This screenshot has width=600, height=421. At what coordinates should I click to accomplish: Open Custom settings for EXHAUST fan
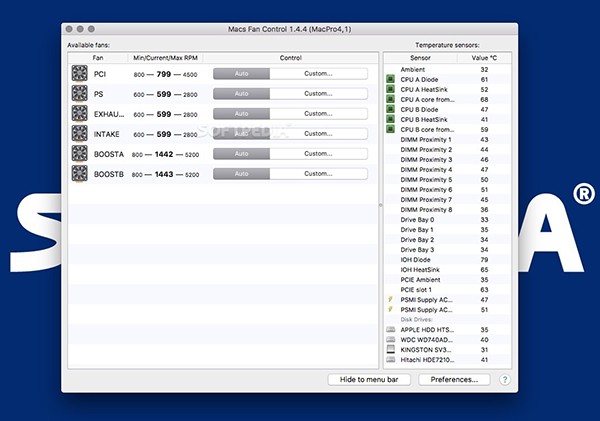click(318, 114)
